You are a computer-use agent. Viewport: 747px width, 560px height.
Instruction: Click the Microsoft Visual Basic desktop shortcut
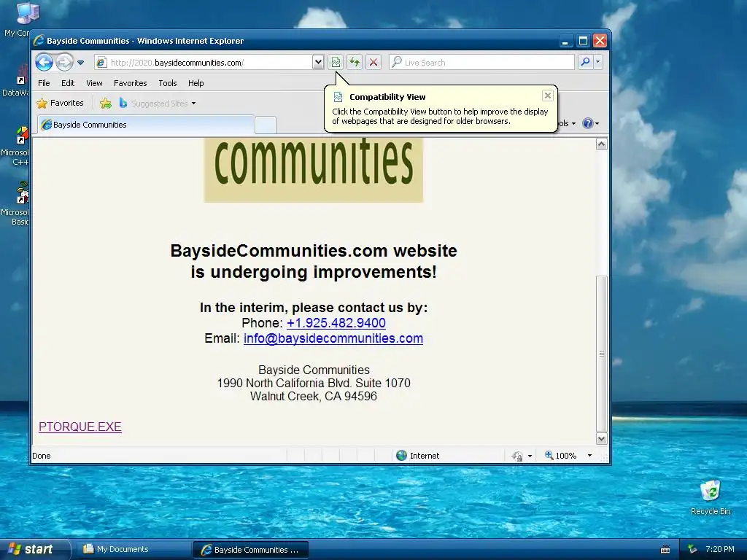pyautogui.click(x=17, y=204)
